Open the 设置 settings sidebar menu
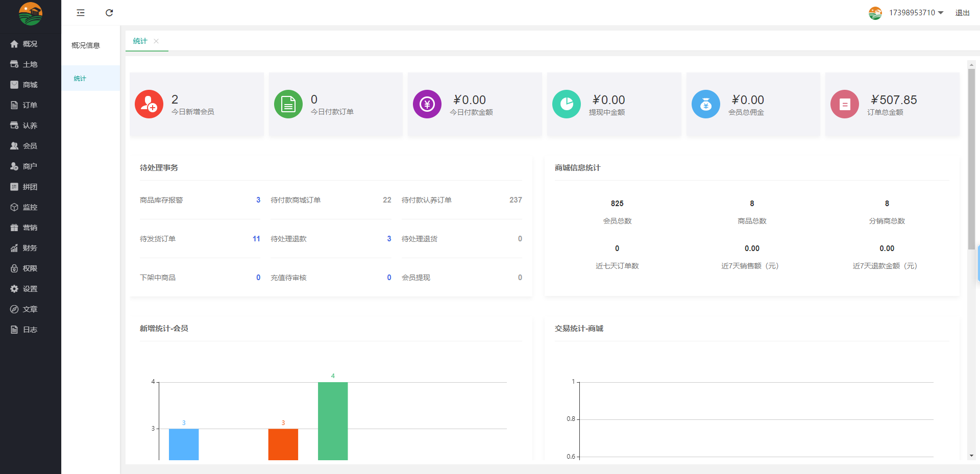 [30, 289]
